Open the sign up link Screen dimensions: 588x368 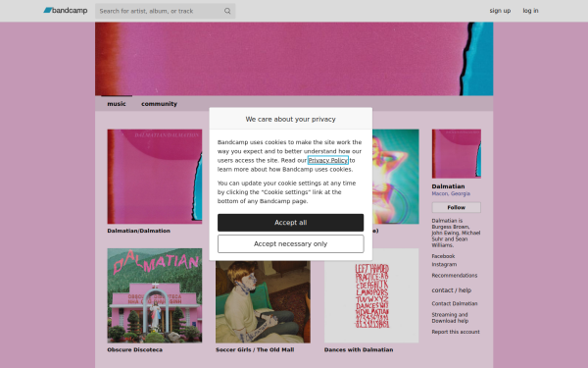pos(500,11)
